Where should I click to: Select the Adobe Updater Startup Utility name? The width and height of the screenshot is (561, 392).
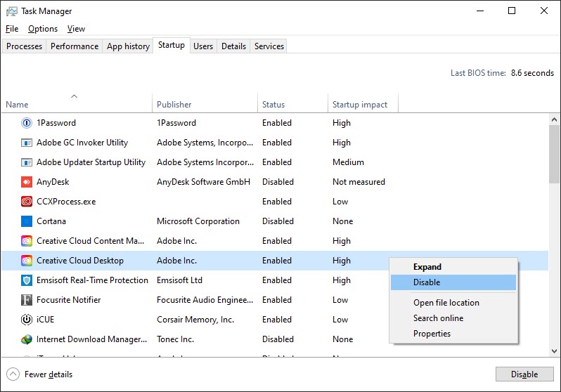tap(91, 162)
